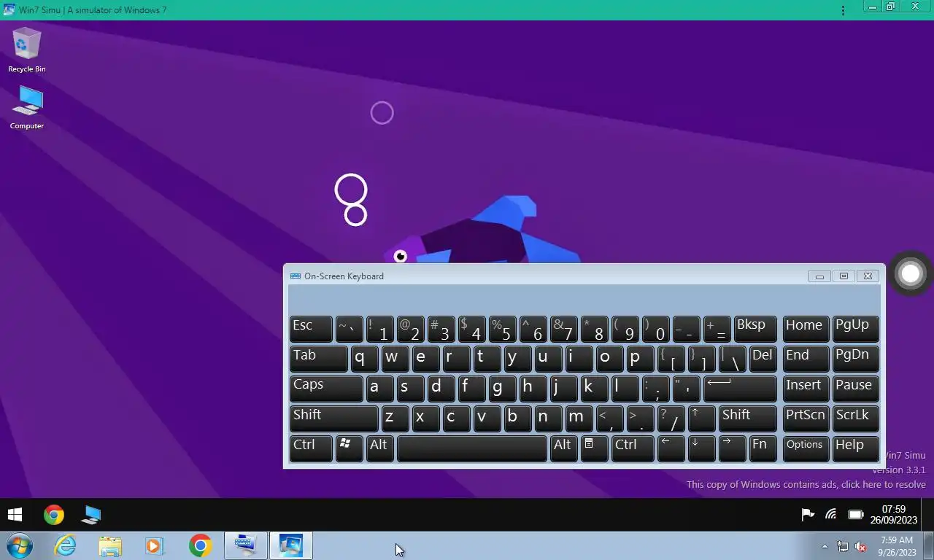Click the question mark slash key
Viewport: 934px width, 560px height.
tap(671, 419)
